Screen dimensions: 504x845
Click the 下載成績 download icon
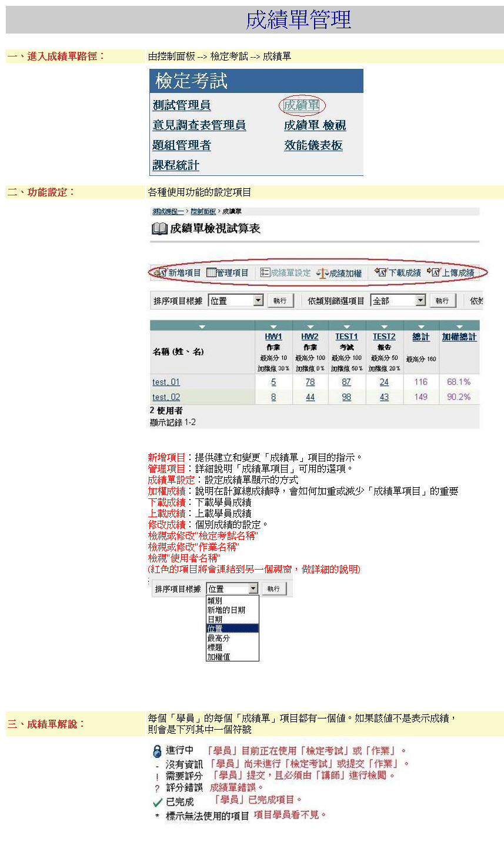click(381, 272)
